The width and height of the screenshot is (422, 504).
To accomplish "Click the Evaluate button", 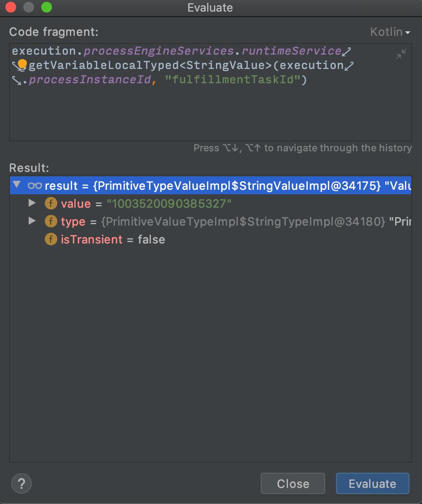I will (x=372, y=483).
